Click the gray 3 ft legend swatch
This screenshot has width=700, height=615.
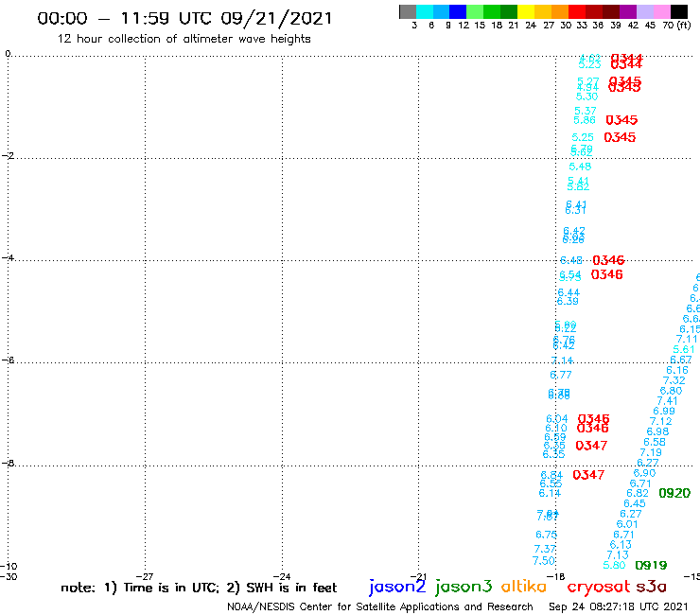(x=408, y=11)
